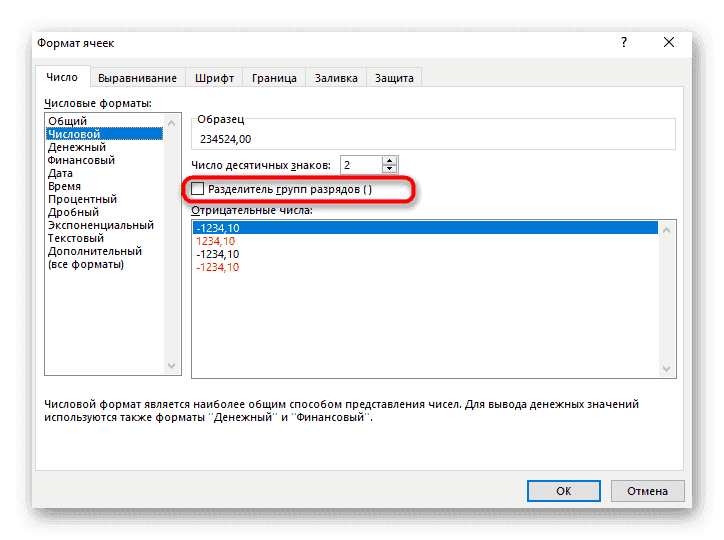Screen dimensions: 724x540
Task: Click the Отмена button
Action: [649, 491]
